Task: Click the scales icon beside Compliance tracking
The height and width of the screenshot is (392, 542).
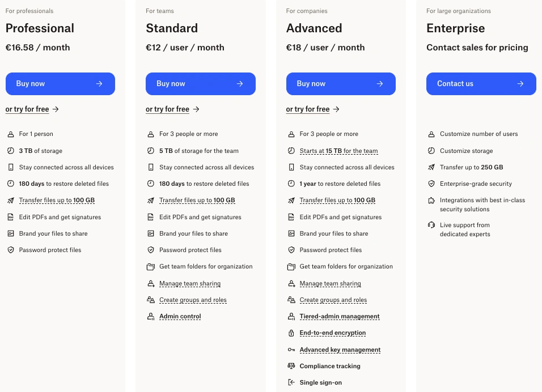Action: point(291,366)
